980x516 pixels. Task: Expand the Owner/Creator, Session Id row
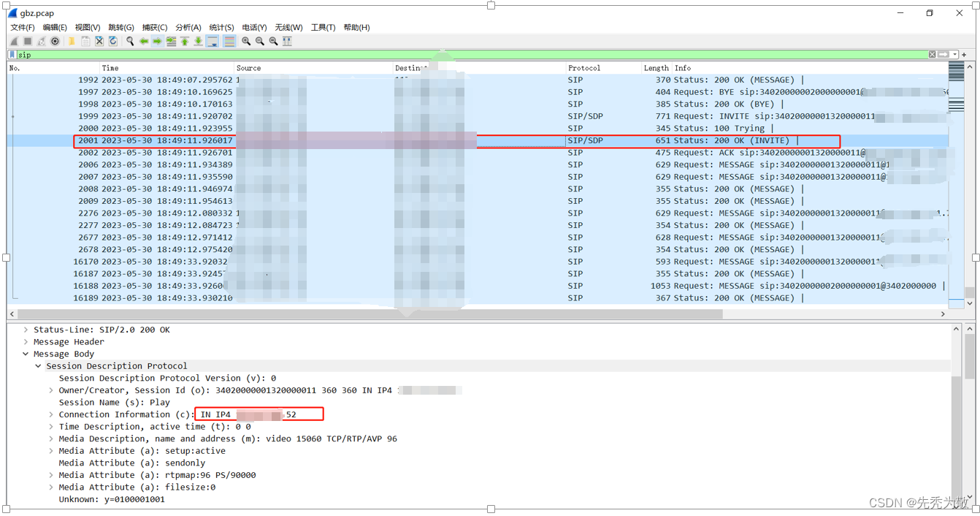pos(51,390)
